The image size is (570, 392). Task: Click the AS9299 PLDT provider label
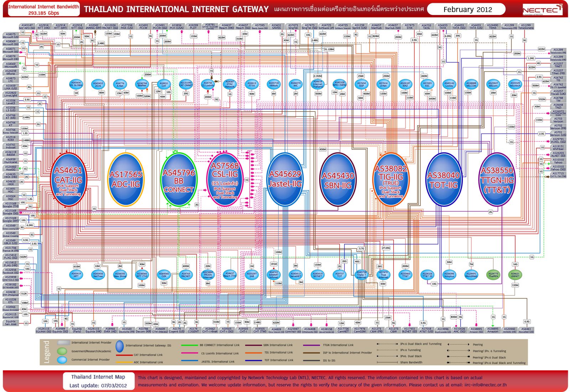[193, 27]
